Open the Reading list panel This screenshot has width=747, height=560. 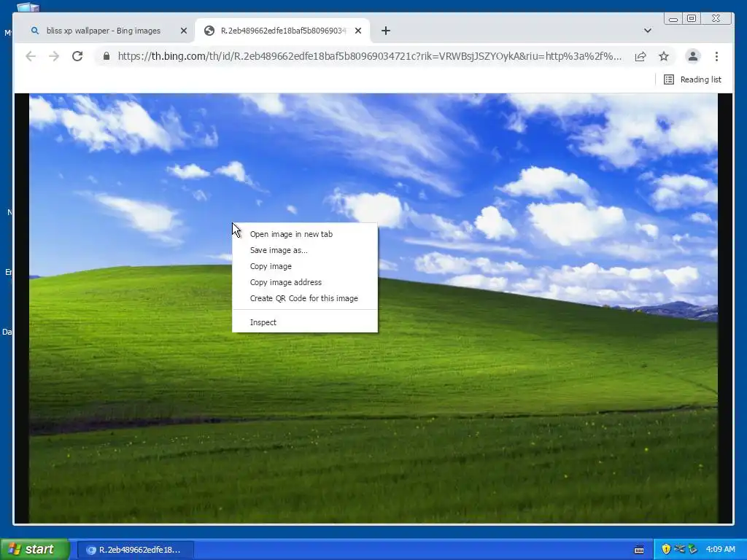point(693,79)
